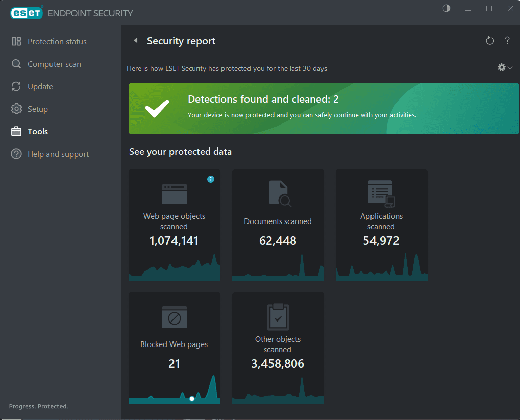The width and height of the screenshot is (520, 420).
Task: Click the Documents scanned file icon
Action: (280, 194)
